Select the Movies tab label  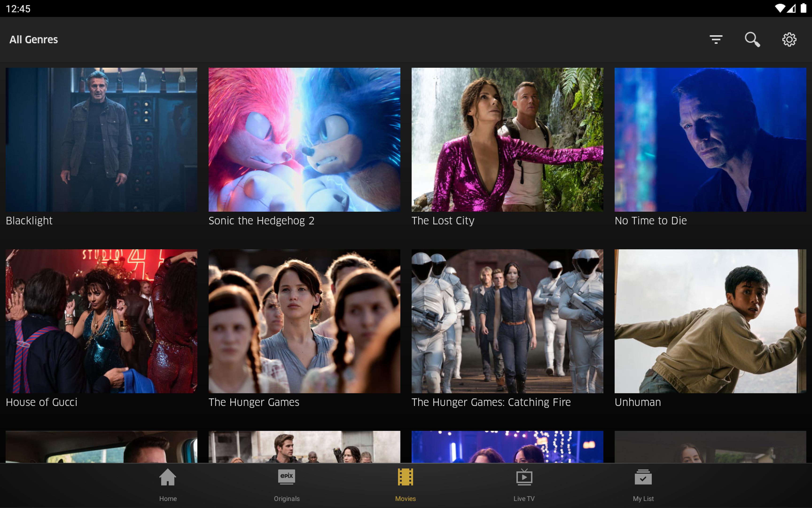tap(405, 499)
